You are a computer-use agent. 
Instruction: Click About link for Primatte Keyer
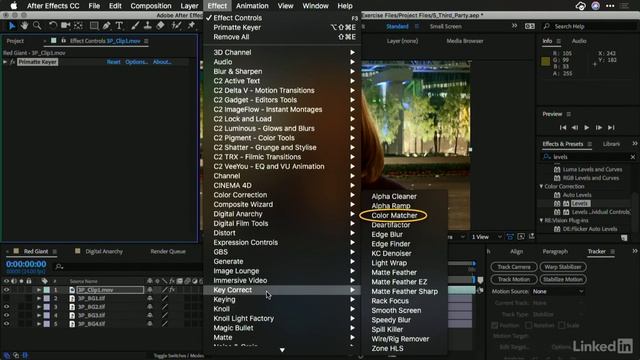click(x=162, y=62)
